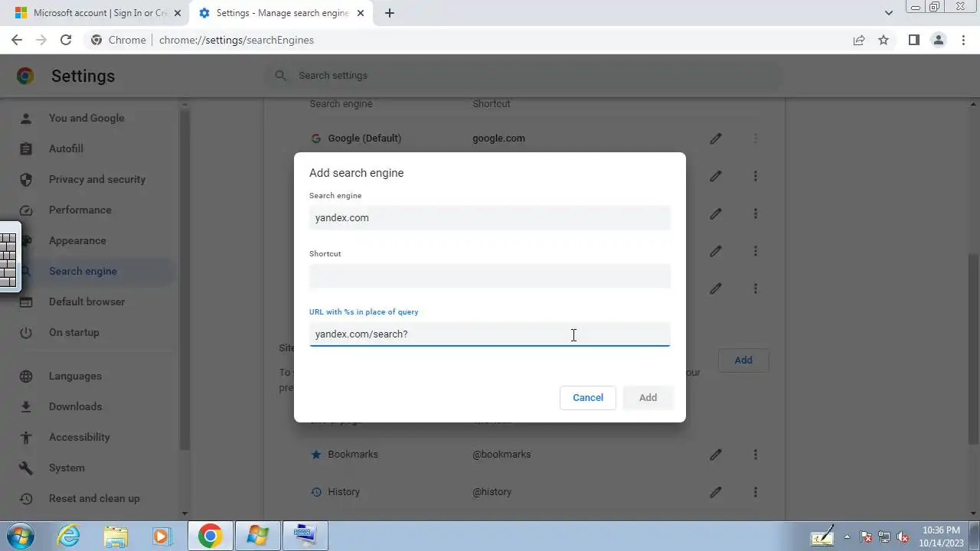Open Windows Media Player in taskbar

point(162,536)
